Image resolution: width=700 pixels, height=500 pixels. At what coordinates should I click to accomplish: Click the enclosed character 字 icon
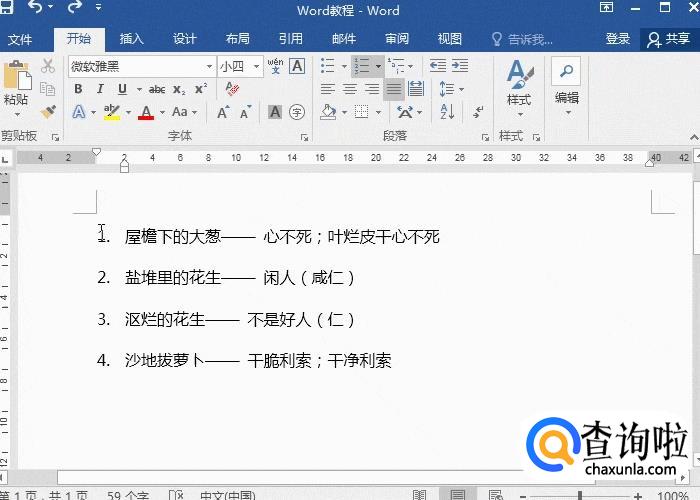[x=297, y=112]
